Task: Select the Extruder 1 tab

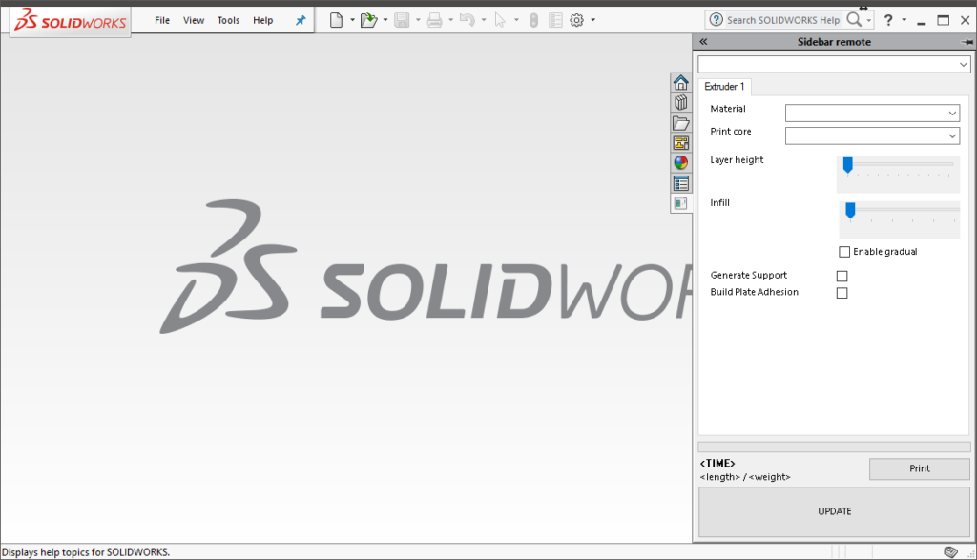Action: point(725,87)
